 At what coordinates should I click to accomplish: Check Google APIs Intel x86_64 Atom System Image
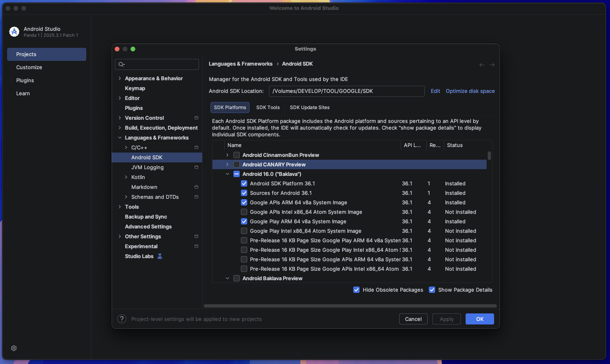pyautogui.click(x=244, y=212)
